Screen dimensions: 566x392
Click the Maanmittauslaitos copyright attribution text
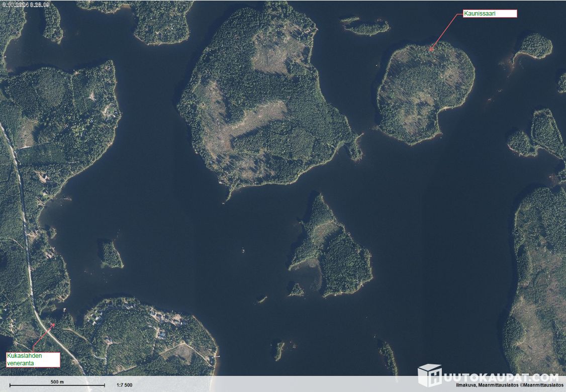[x=509, y=385]
